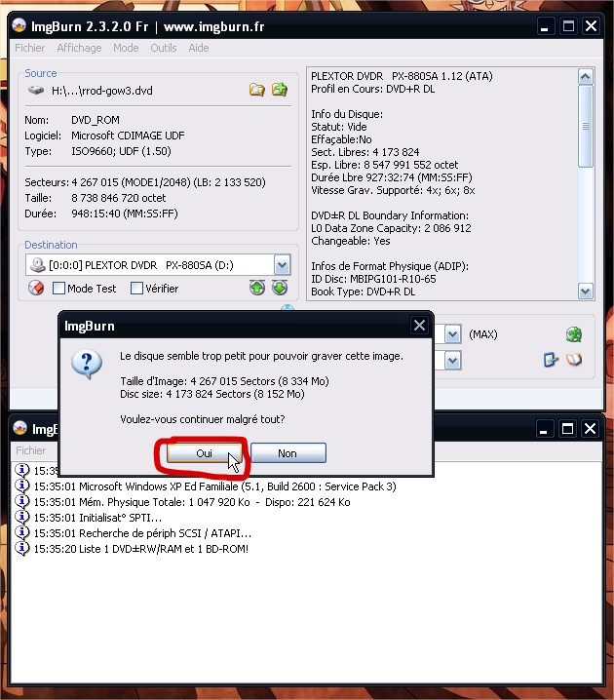Close the ImgBurn log window
The image size is (614, 700).
591,429
